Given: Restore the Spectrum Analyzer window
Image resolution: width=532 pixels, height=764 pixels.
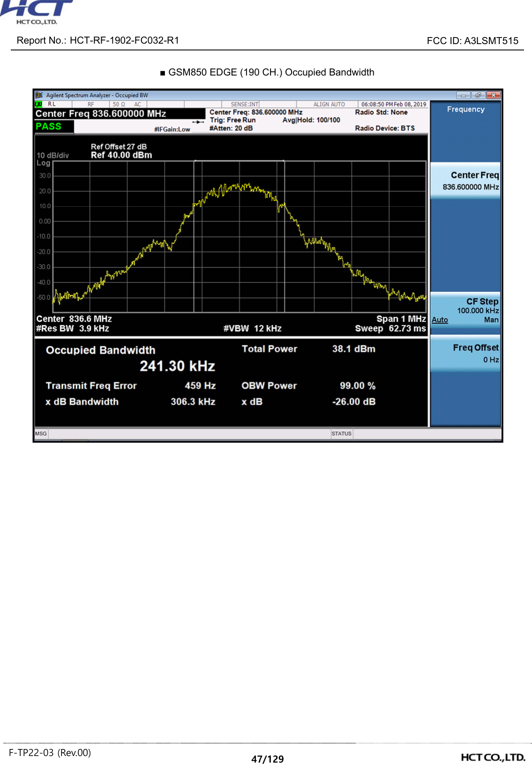Looking at the screenshot, I should tap(478, 95).
